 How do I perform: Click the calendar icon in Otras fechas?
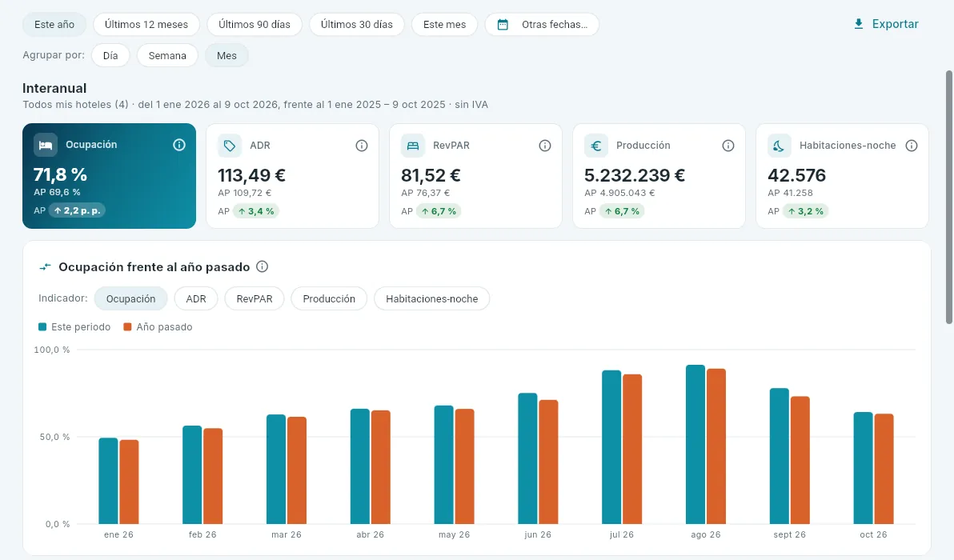pyautogui.click(x=503, y=25)
